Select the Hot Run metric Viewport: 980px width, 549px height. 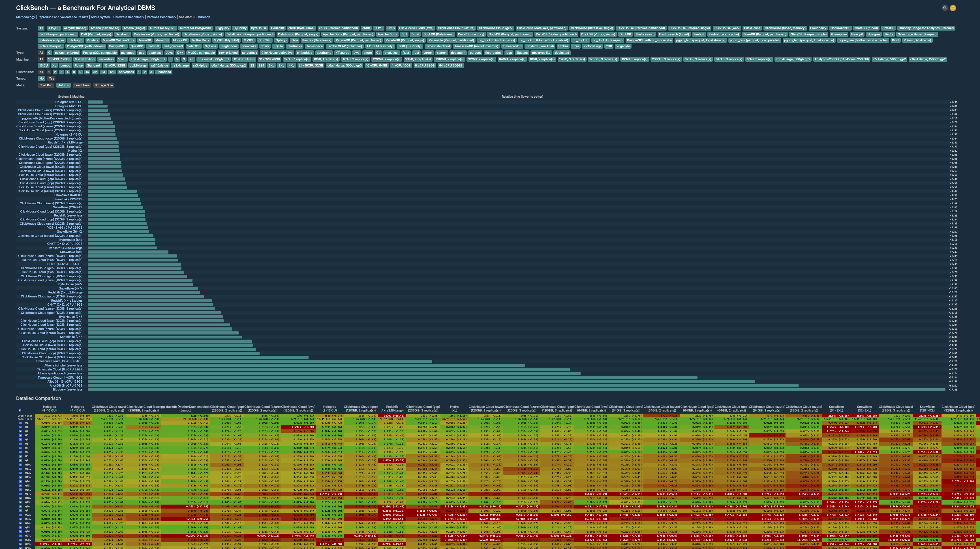[63, 85]
